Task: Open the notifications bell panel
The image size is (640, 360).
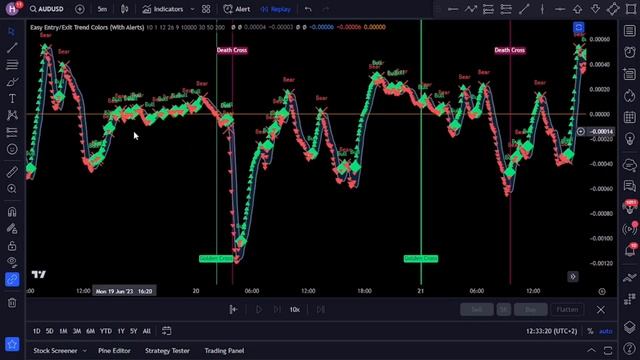Action: pos(629,250)
